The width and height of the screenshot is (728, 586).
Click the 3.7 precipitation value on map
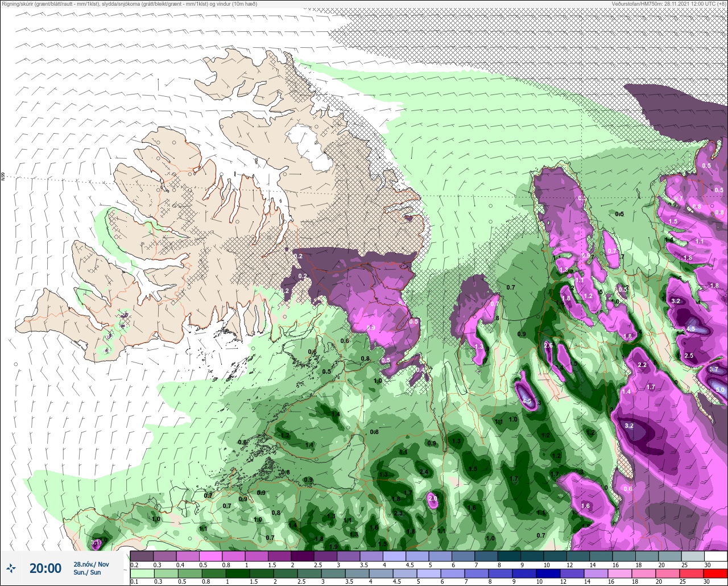coord(714,369)
